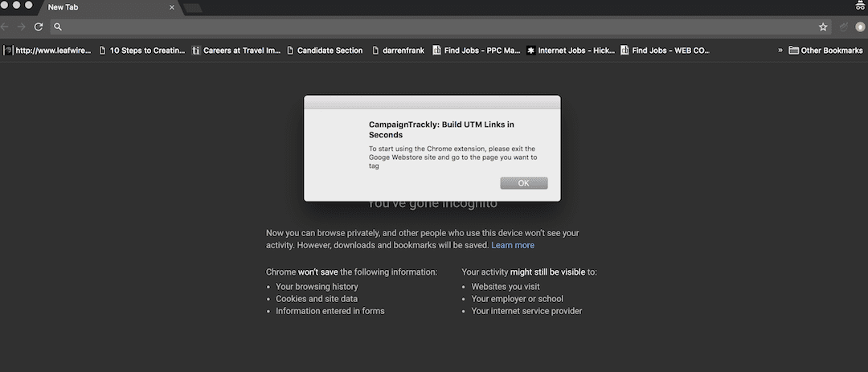This screenshot has height=372, width=868.
Task: Click the text 'Your internet service provider'
Action: [526, 311]
